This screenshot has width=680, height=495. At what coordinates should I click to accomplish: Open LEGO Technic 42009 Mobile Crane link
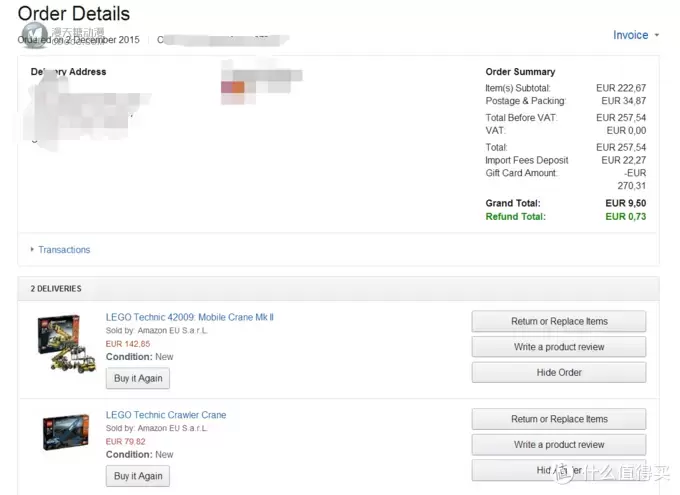190,317
